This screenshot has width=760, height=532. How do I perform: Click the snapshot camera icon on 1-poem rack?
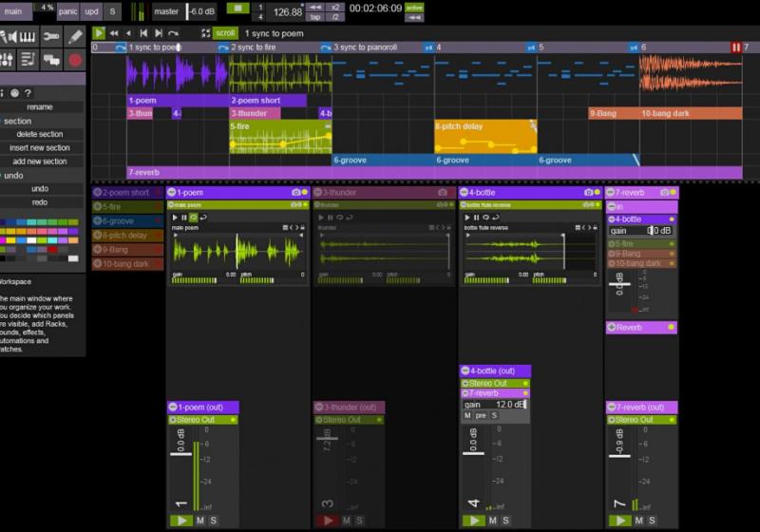point(294,193)
